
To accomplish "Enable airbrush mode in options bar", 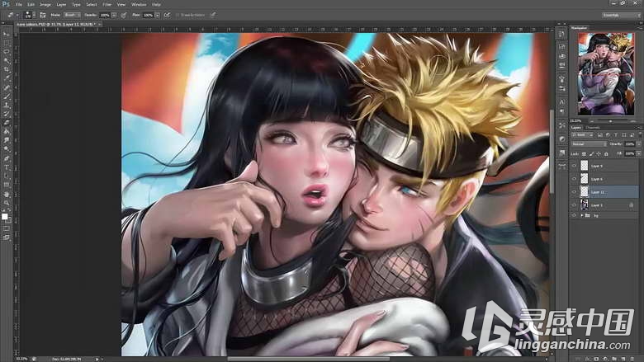I will click(x=167, y=15).
